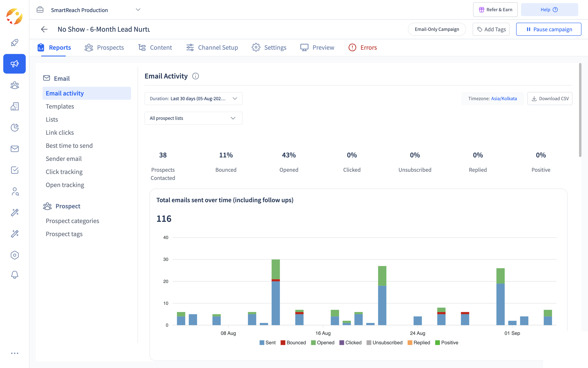Click the gift icon in Refer & Earn
Image resolution: width=588 pixels, height=368 pixels.
pos(481,10)
